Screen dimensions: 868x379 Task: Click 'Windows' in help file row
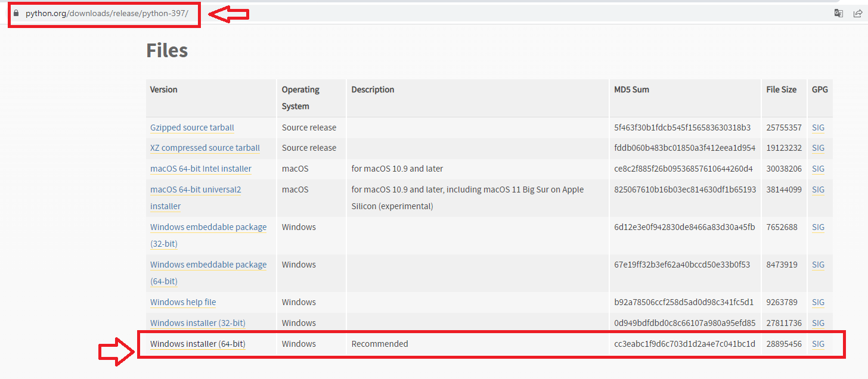pyautogui.click(x=299, y=302)
